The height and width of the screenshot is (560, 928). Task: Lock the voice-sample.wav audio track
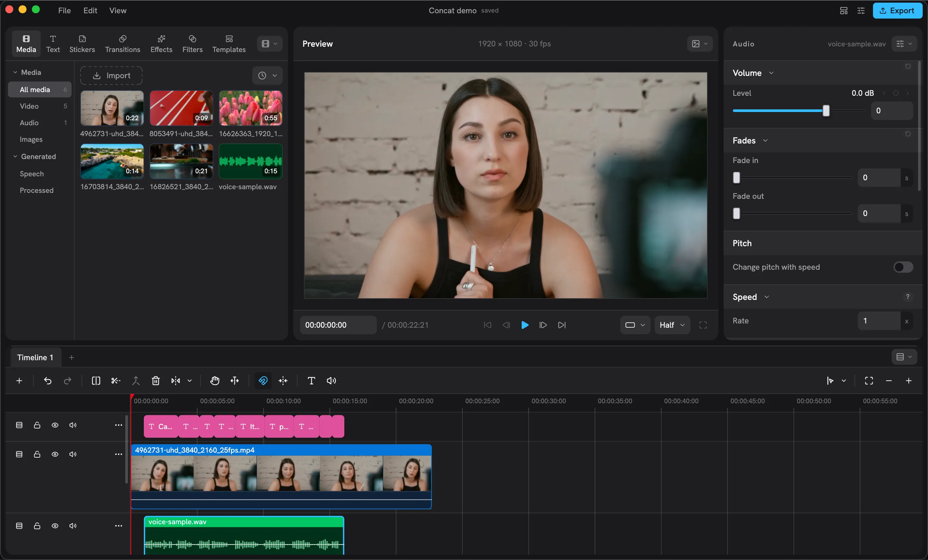(x=37, y=526)
